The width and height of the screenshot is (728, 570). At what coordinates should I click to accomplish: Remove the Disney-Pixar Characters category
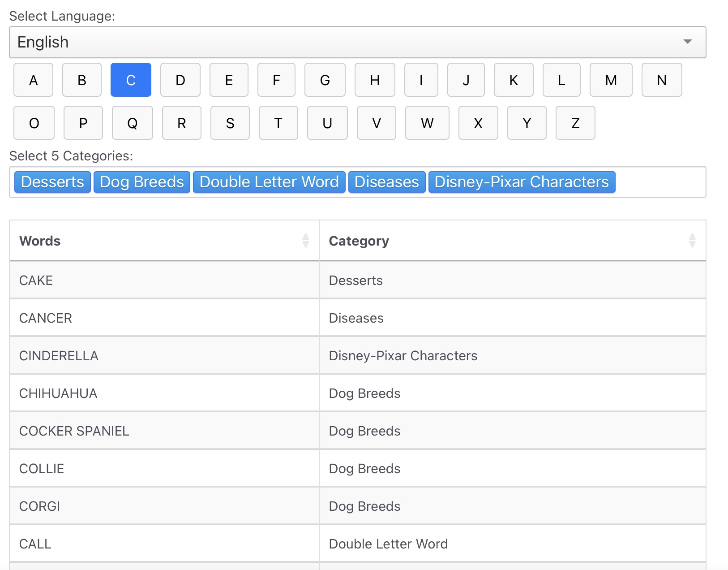(x=522, y=182)
